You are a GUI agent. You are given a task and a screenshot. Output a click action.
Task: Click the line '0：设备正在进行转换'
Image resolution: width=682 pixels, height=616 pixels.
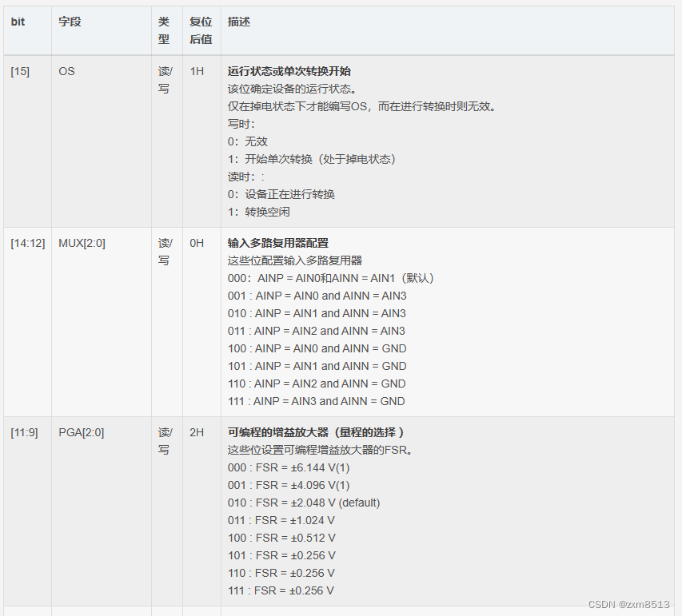pyautogui.click(x=281, y=194)
